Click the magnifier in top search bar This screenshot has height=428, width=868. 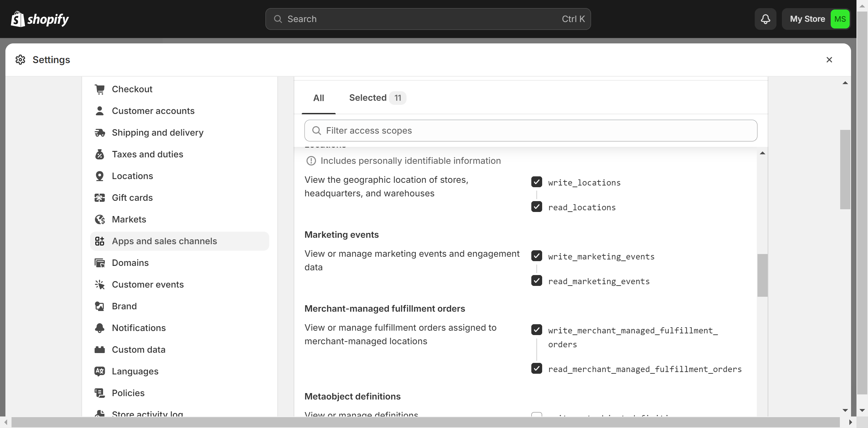point(278,19)
